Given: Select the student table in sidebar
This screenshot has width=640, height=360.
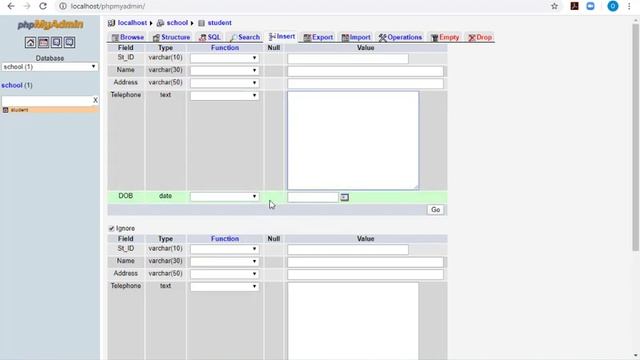Looking at the screenshot, I should point(20,110).
